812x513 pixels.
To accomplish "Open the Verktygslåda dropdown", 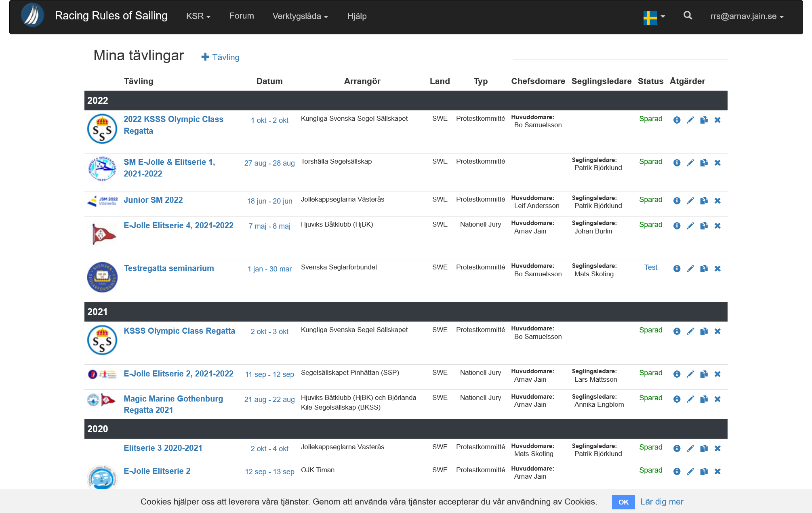I will (x=300, y=16).
